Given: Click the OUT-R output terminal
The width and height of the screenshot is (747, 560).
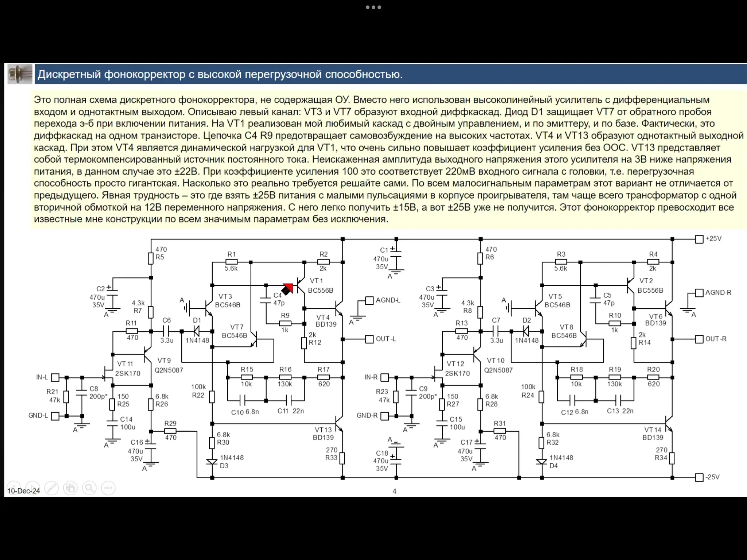Looking at the screenshot, I should pos(699,339).
